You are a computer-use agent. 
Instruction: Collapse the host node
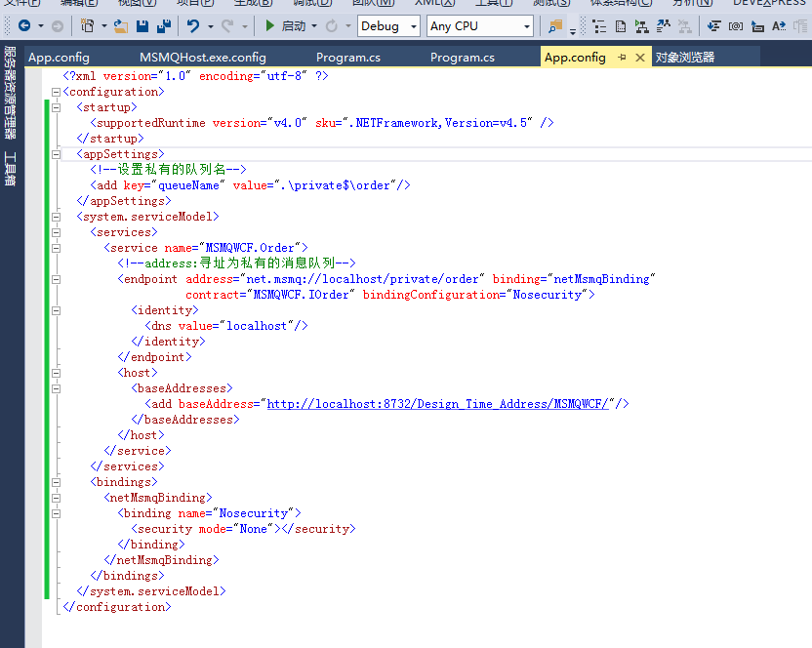point(56,373)
